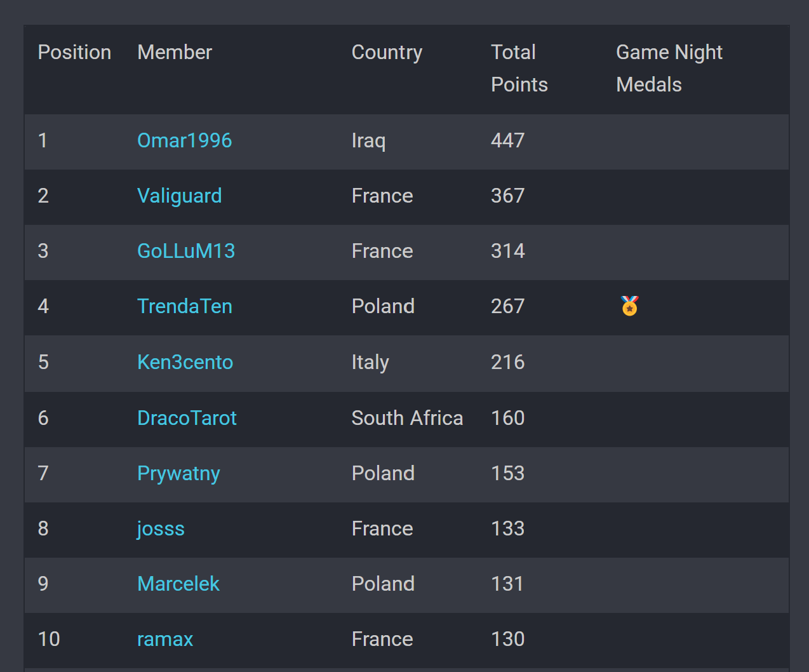The width and height of the screenshot is (809, 672).
Task: Go to Ken3cento's profile page
Action: pyautogui.click(x=185, y=362)
